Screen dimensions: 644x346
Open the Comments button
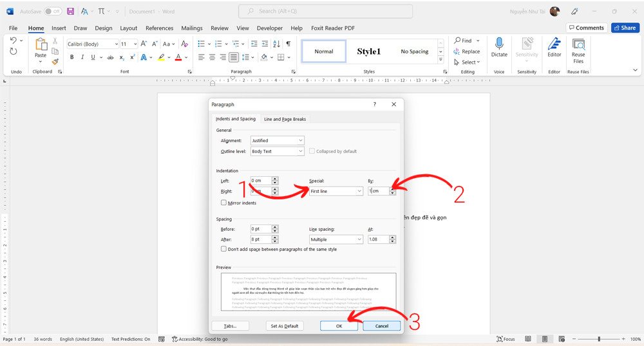pyautogui.click(x=587, y=28)
